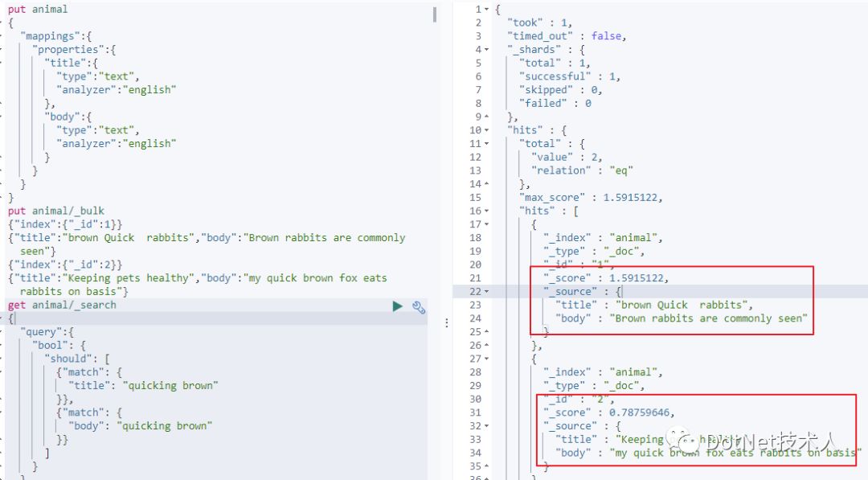Click the "_score" : 1.5915122 line
Image resolution: width=868 pixels, height=480 pixels.
[x=606, y=278]
